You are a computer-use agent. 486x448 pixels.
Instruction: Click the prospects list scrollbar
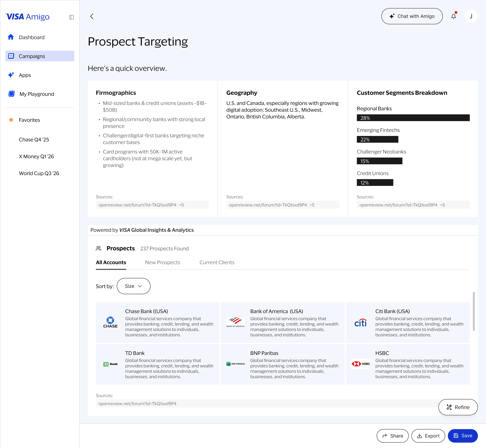coord(474,312)
